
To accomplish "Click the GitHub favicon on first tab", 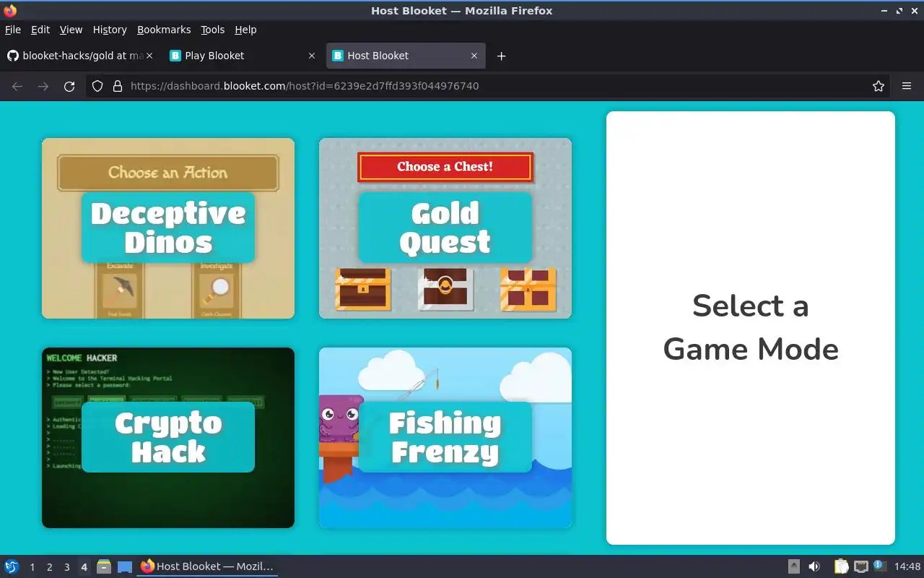I will click(12, 56).
